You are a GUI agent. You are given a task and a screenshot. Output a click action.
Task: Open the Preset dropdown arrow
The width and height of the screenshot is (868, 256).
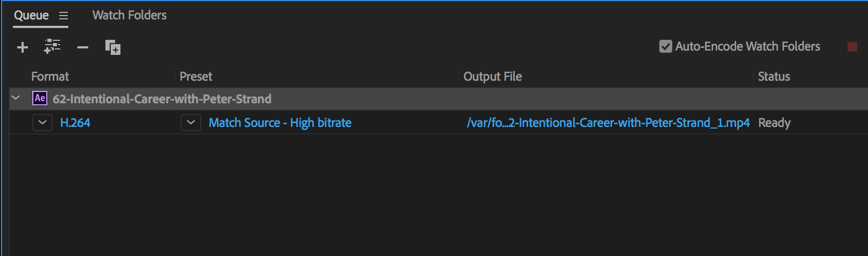(190, 123)
